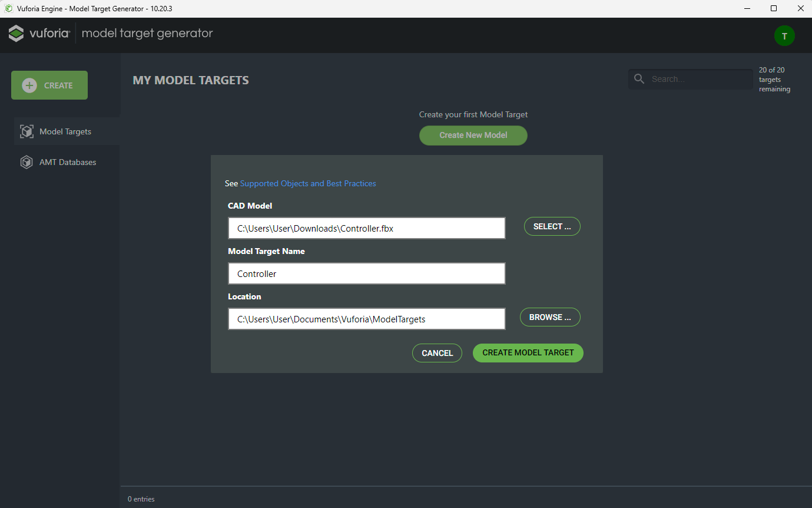Click Create New Model button
812x508 pixels.
(473, 135)
